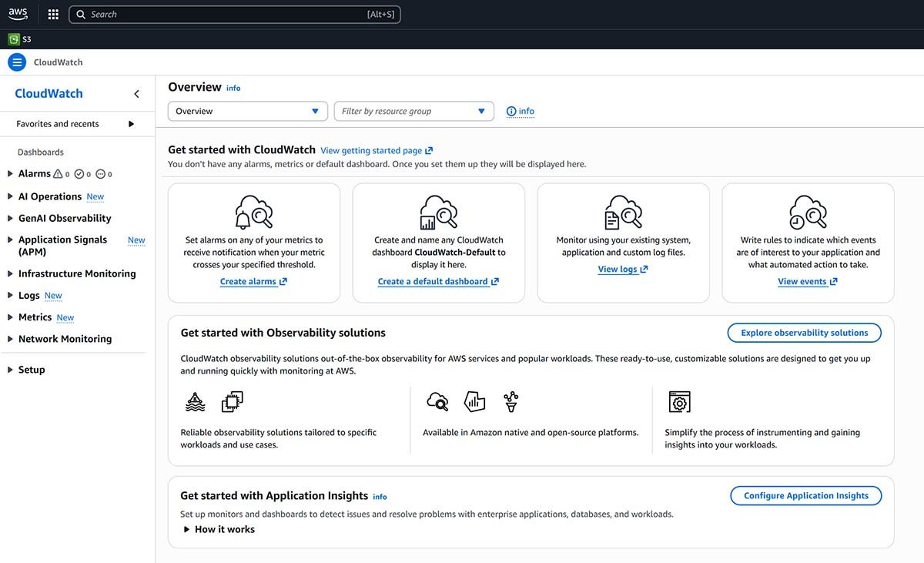Click Configure Application Insights button

click(806, 496)
